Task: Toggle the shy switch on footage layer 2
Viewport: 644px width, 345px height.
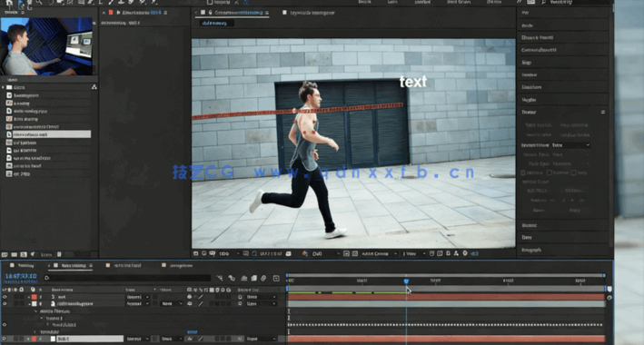Action: (189, 304)
